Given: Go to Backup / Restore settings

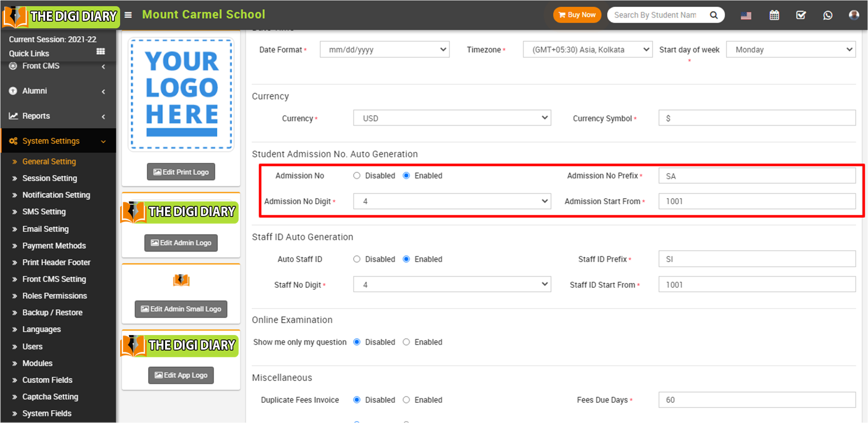Looking at the screenshot, I should [x=52, y=312].
